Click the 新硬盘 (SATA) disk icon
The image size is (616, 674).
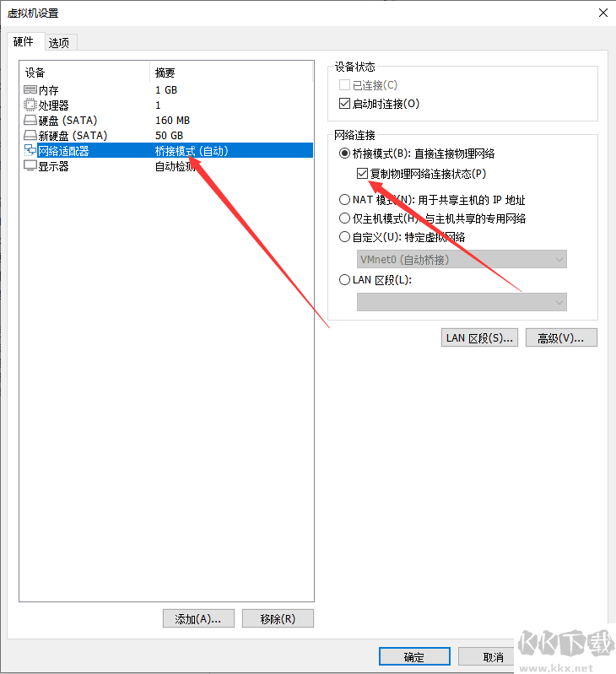click(30, 136)
